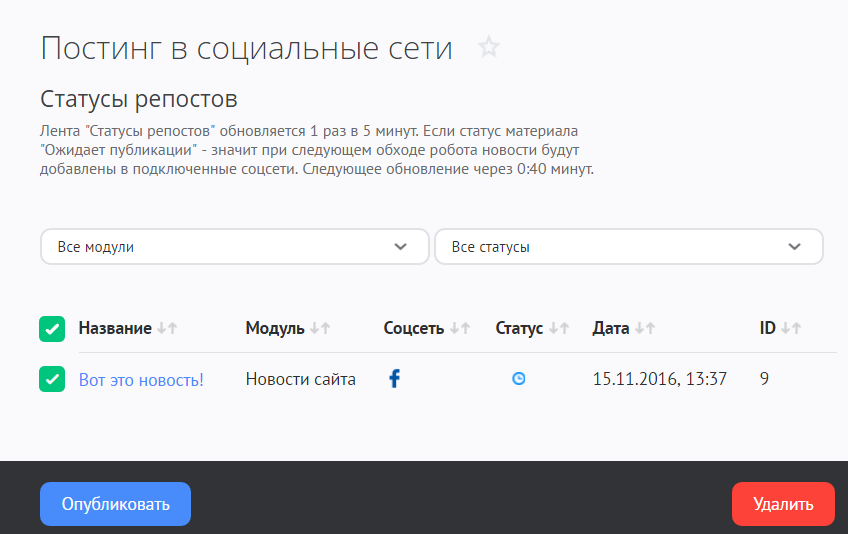This screenshot has width=848, height=534.
Task: Click the Facebook icon in news row
Action: (394, 379)
